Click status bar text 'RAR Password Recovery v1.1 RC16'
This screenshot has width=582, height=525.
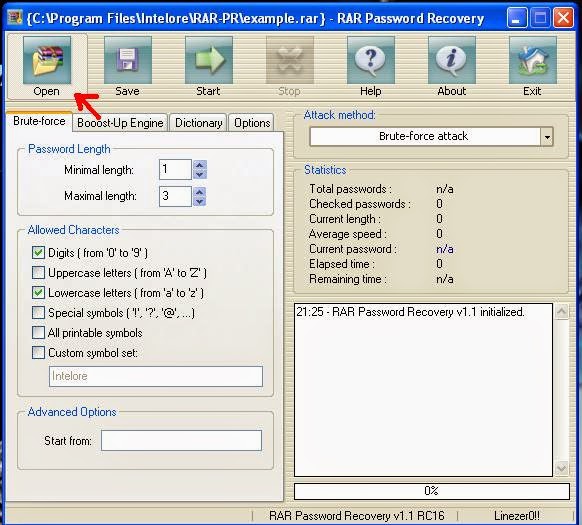point(357,516)
